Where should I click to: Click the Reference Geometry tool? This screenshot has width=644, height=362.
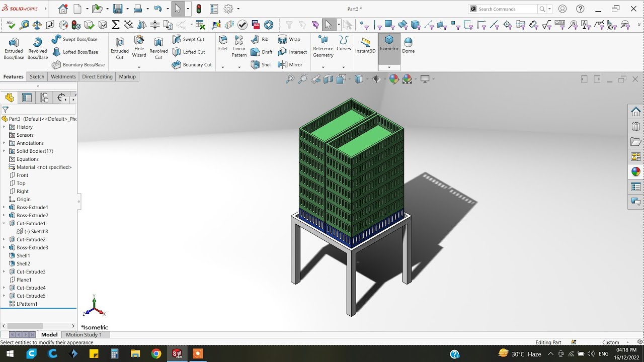click(323, 47)
